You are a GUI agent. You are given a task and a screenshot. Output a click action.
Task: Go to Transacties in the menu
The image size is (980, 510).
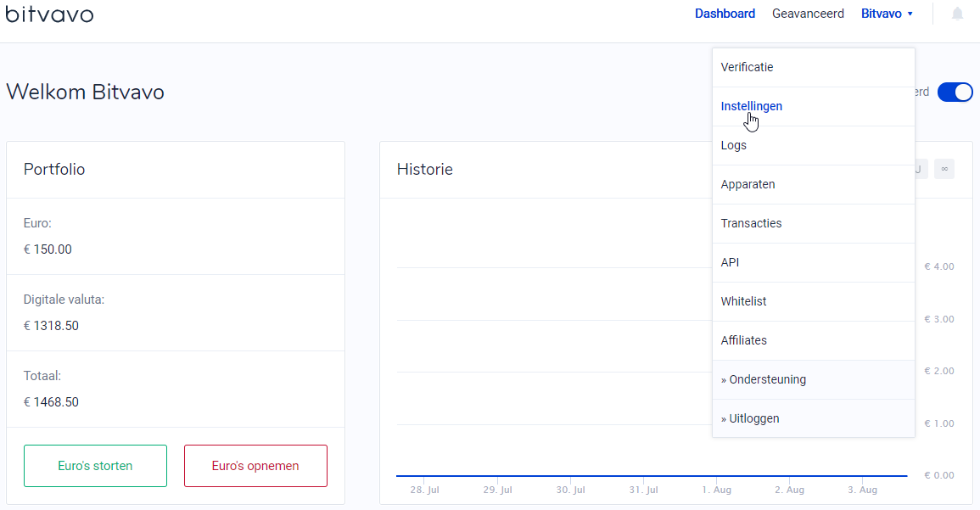[x=813, y=224]
